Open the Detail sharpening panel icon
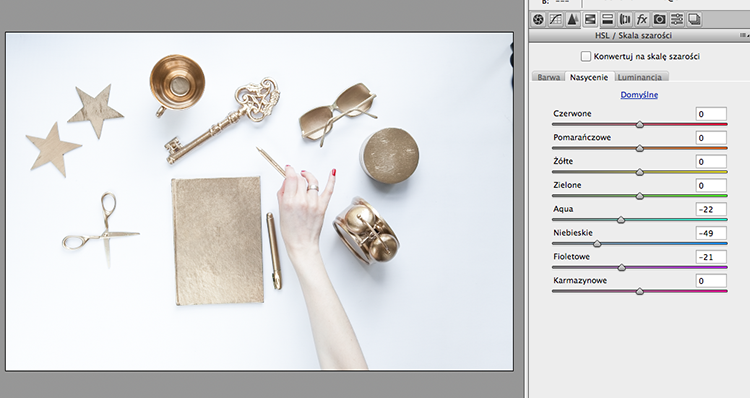Viewport: 750px width, 398px height. pos(573,20)
